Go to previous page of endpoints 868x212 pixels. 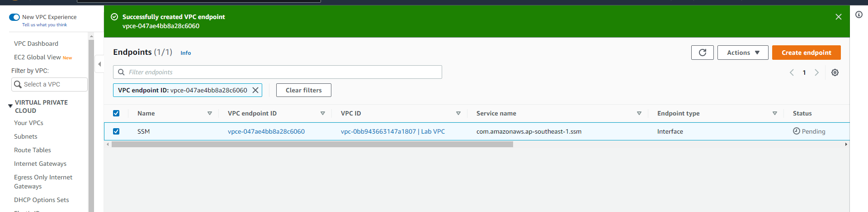[x=792, y=72]
